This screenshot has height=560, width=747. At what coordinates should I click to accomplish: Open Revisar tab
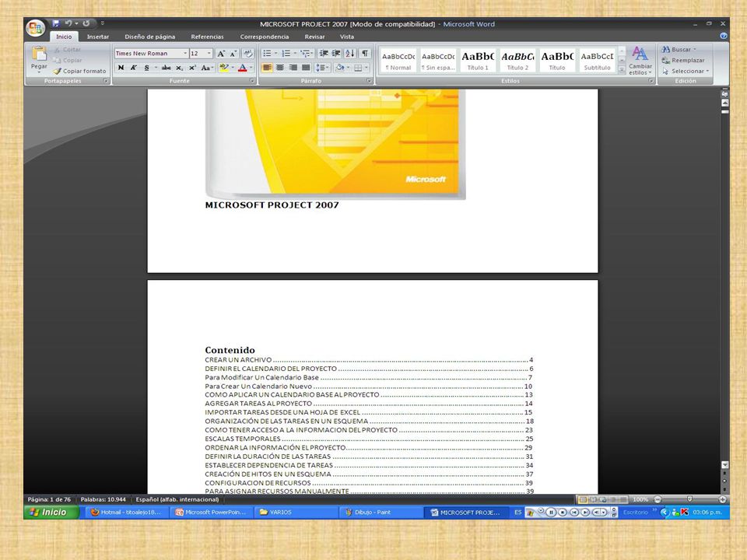[314, 37]
